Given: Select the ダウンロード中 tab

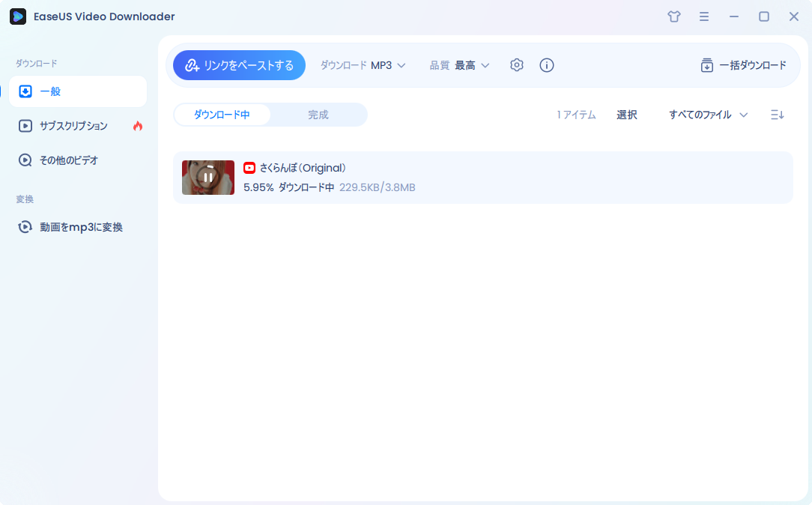Looking at the screenshot, I should point(223,115).
